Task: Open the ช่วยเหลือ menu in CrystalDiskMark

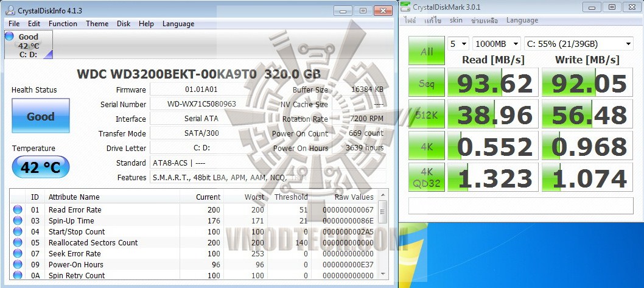Action: coord(485,19)
